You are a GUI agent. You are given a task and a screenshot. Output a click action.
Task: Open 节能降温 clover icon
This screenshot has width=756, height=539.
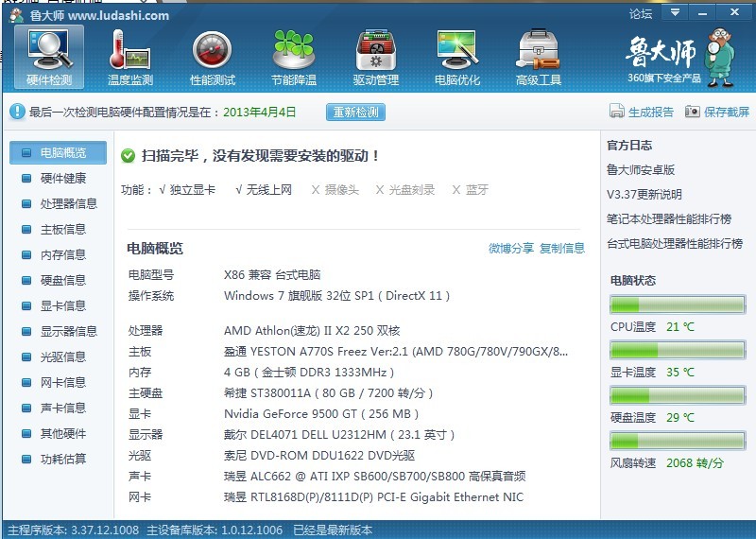(x=294, y=57)
